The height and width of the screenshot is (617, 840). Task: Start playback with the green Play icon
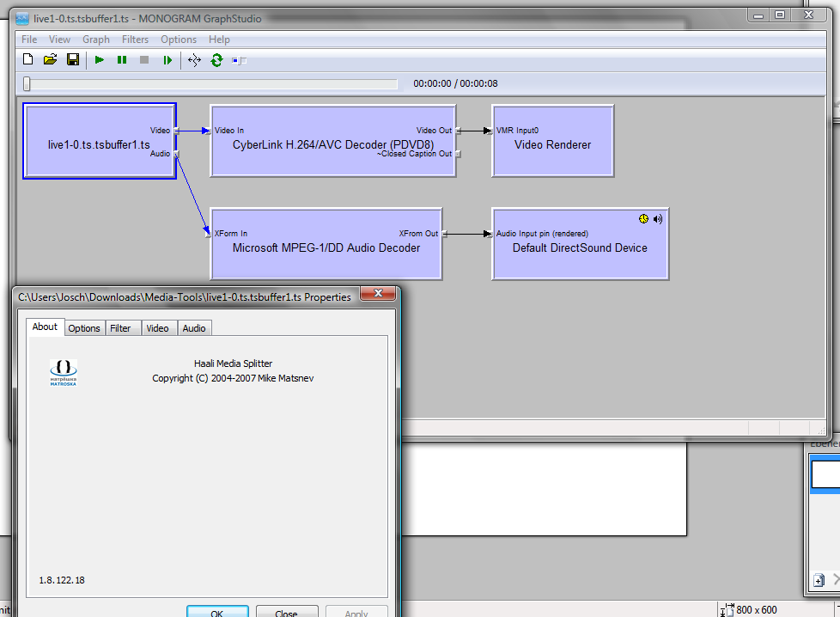99,60
